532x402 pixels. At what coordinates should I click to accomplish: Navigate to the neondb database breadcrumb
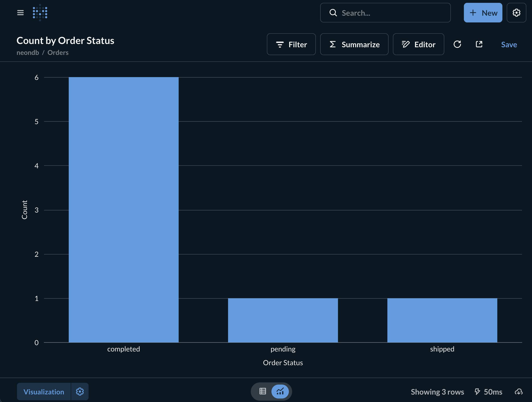point(28,52)
